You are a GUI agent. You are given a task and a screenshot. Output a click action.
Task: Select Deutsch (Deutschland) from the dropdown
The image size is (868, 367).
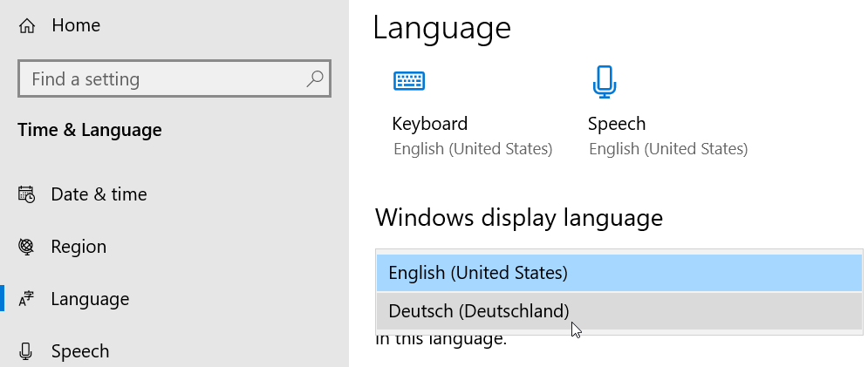click(x=619, y=311)
